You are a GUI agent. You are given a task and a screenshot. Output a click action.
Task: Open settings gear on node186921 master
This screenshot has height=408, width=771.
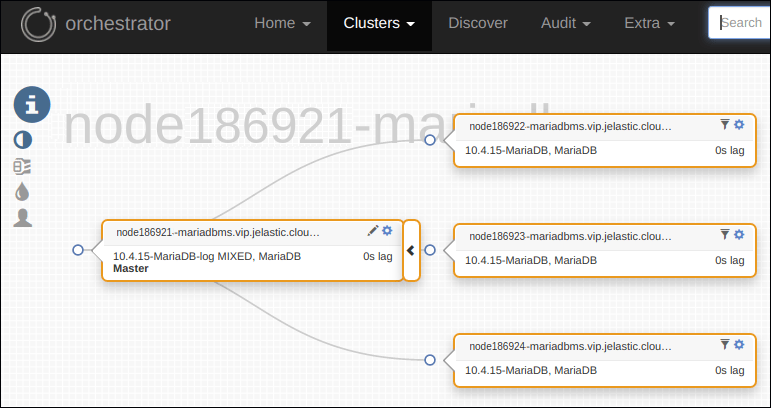tap(387, 231)
